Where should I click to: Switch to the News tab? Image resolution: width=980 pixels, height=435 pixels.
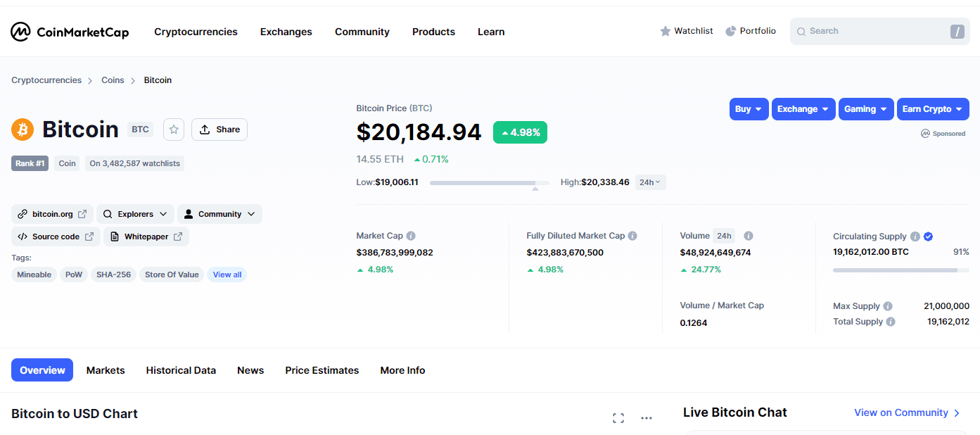pyautogui.click(x=250, y=370)
